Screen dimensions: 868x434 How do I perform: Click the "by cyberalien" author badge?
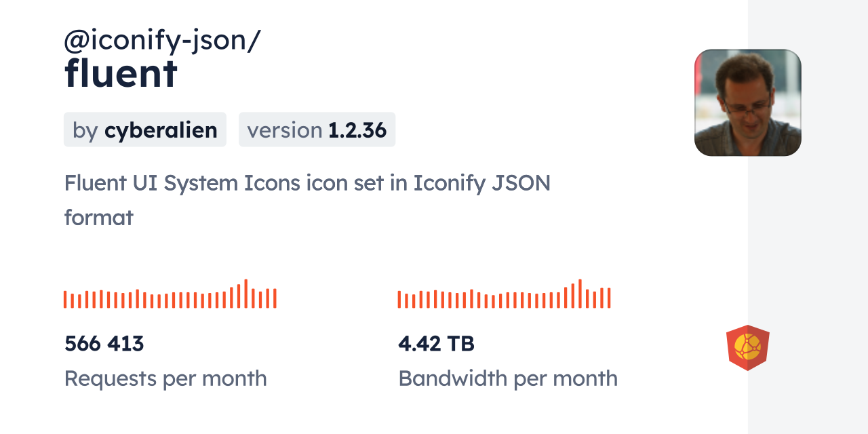[144, 130]
